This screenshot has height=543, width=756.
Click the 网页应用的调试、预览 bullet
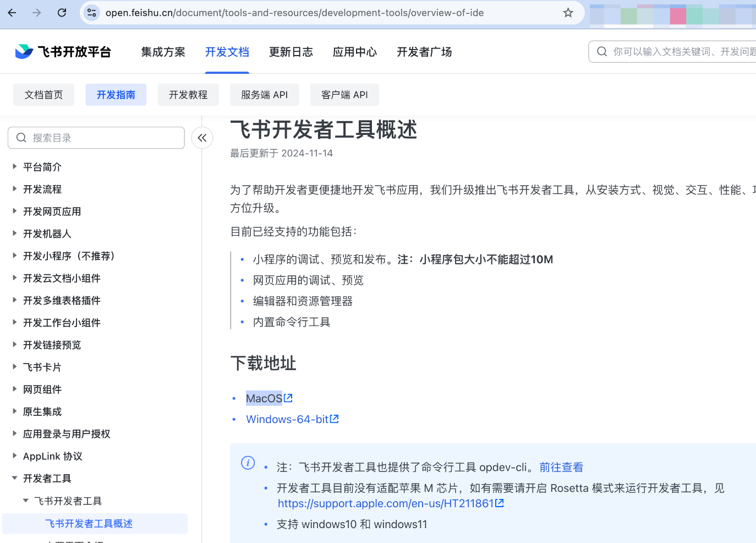[308, 280]
